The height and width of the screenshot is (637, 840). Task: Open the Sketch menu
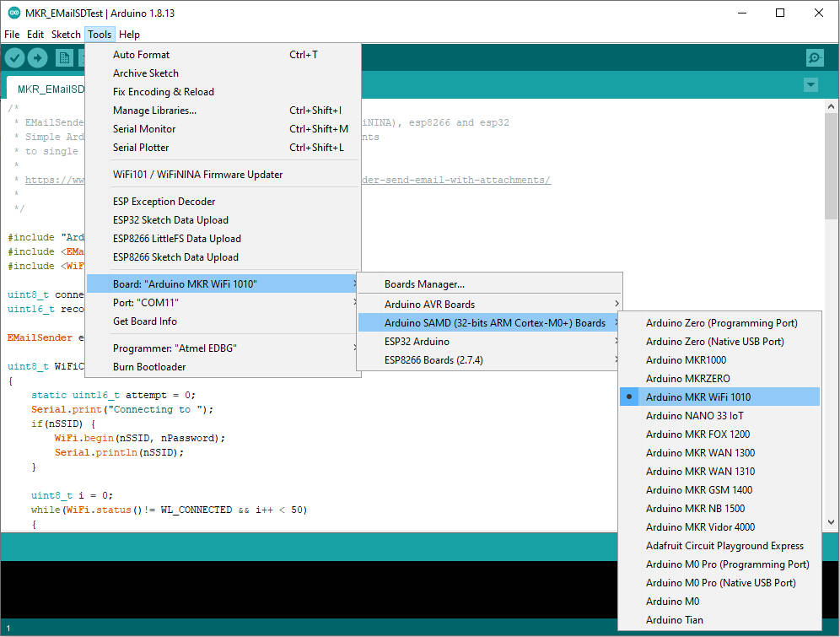[x=66, y=35]
